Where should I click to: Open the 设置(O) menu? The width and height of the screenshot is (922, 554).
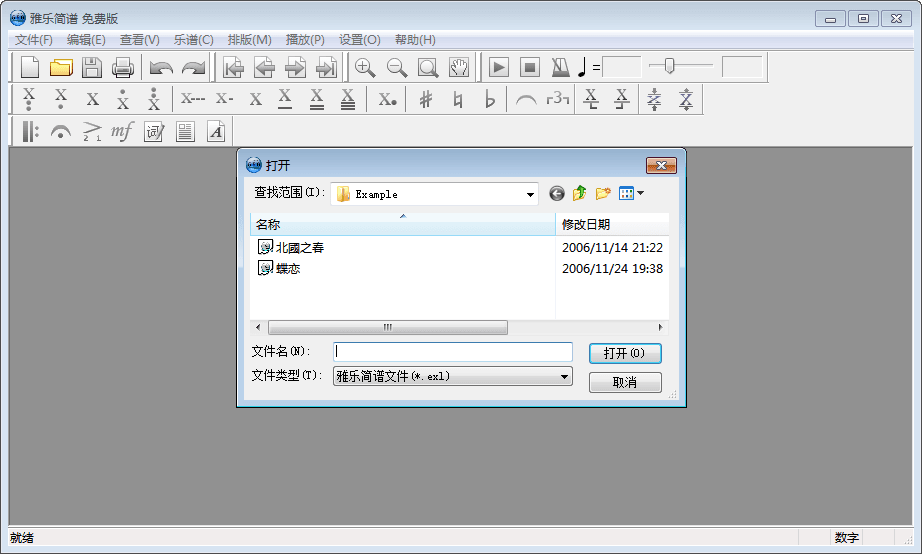point(359,40)
